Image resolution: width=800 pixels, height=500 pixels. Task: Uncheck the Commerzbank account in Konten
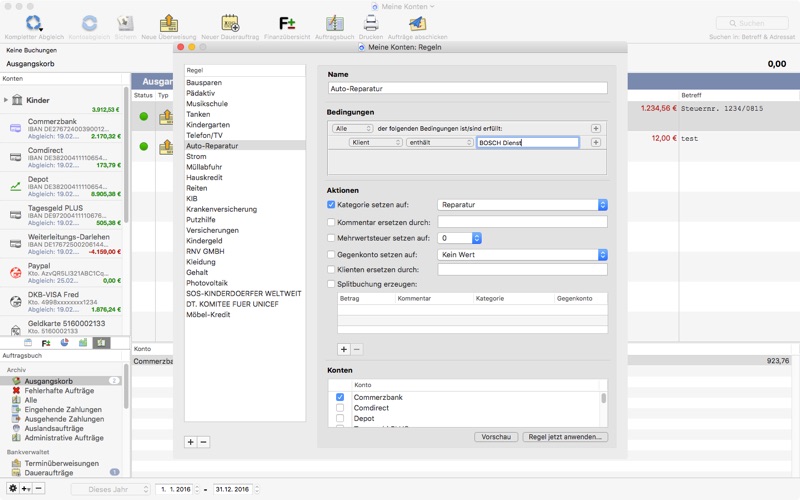coord(340,397)
